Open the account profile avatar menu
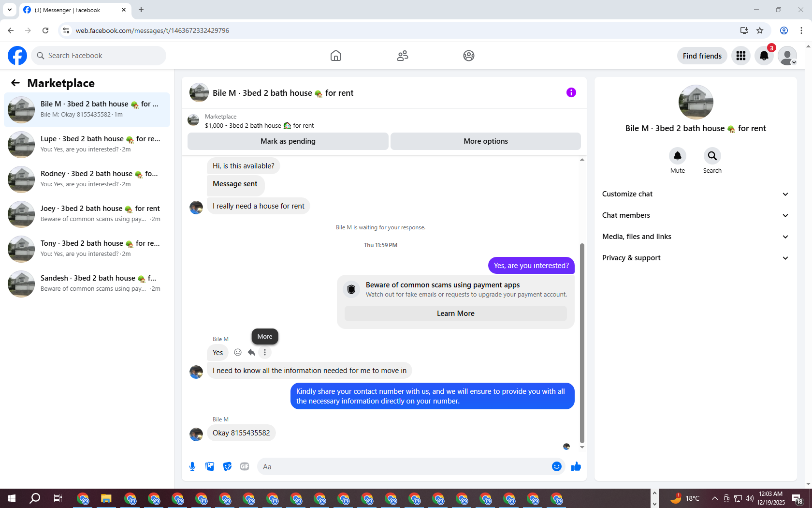 tap(787, 56)
